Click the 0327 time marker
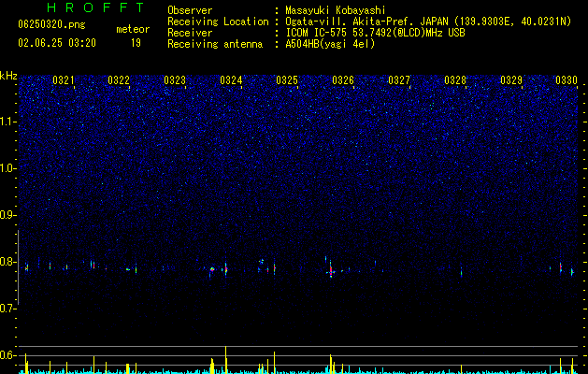Viewport: 588px width, 374px height. pyautogui.click(x=399, y=80)
